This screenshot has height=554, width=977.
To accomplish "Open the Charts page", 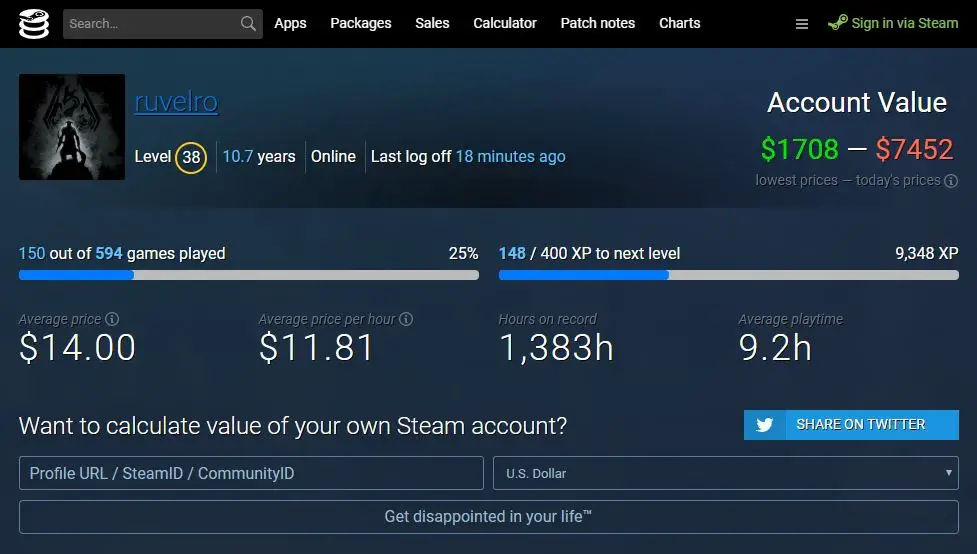I will tap(680, 23).
